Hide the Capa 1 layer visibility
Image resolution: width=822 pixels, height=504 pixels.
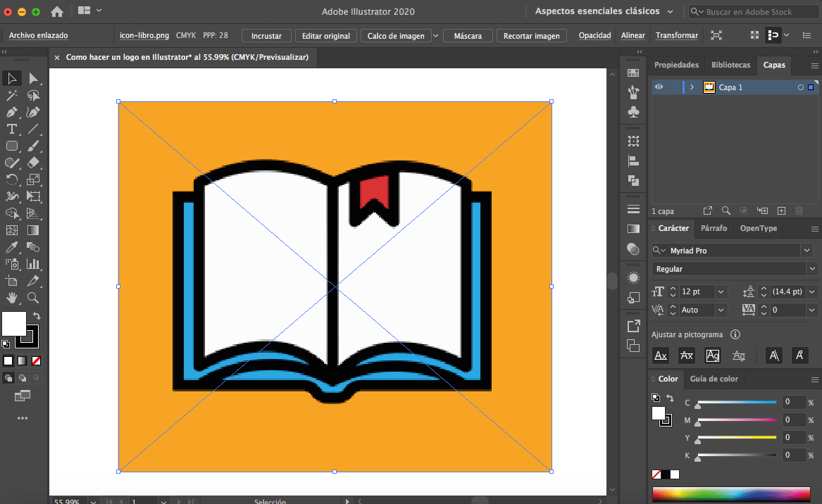coord(658,87)
